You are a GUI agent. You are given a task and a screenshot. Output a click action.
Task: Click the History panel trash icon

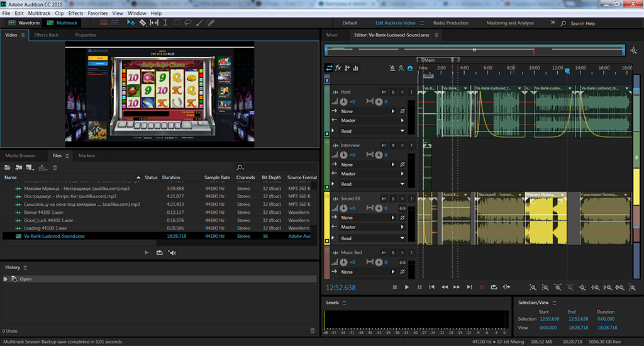[313, 331]
